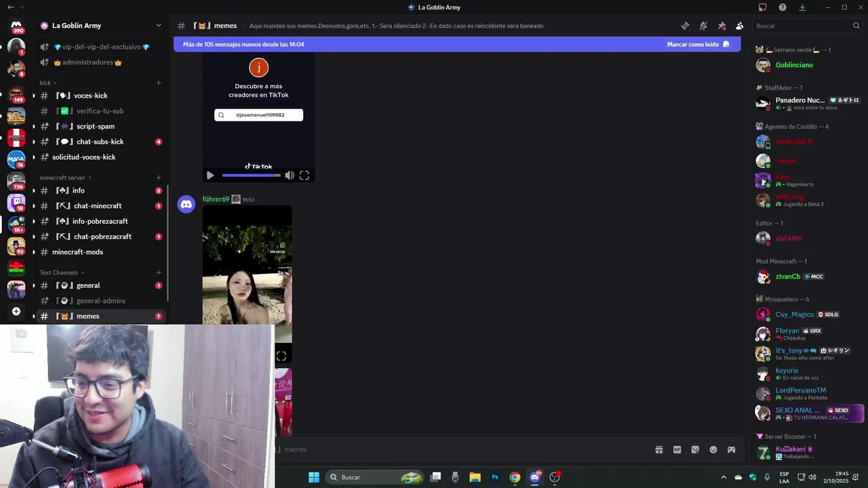Image resolution: width=868 pixels, height=488 pixels.
Task: Seek the TikTok video progress bar
Action: [x=251, y=176]
